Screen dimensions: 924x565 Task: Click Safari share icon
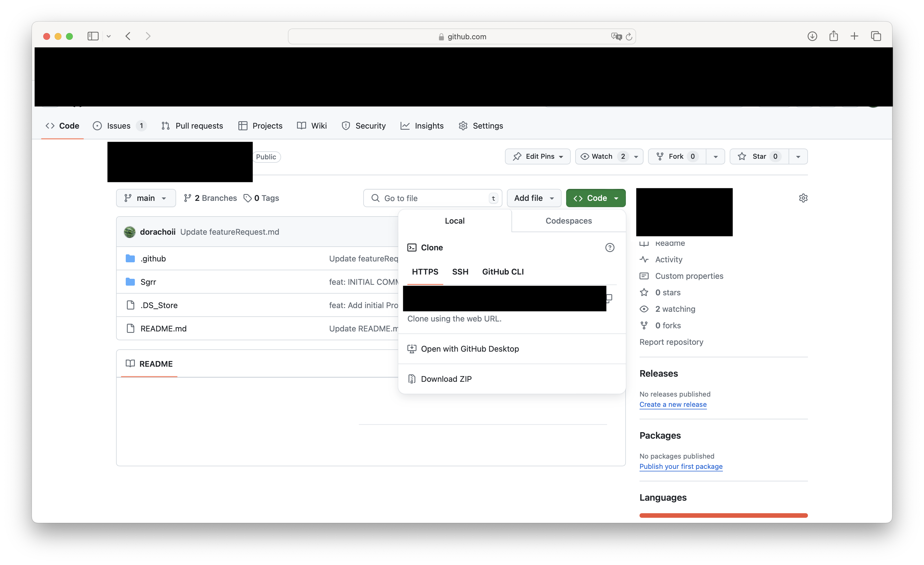point(833,36)
